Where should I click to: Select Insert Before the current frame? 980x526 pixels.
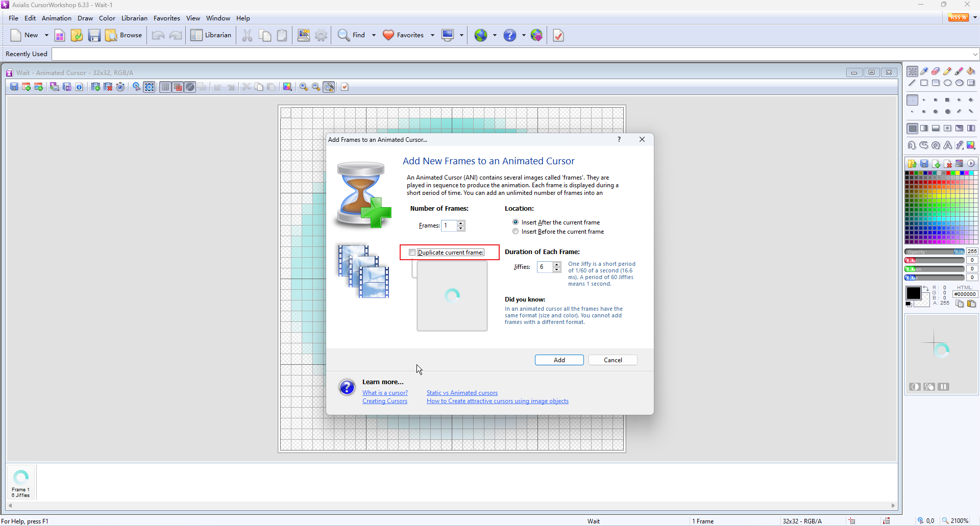click(516, 232)
